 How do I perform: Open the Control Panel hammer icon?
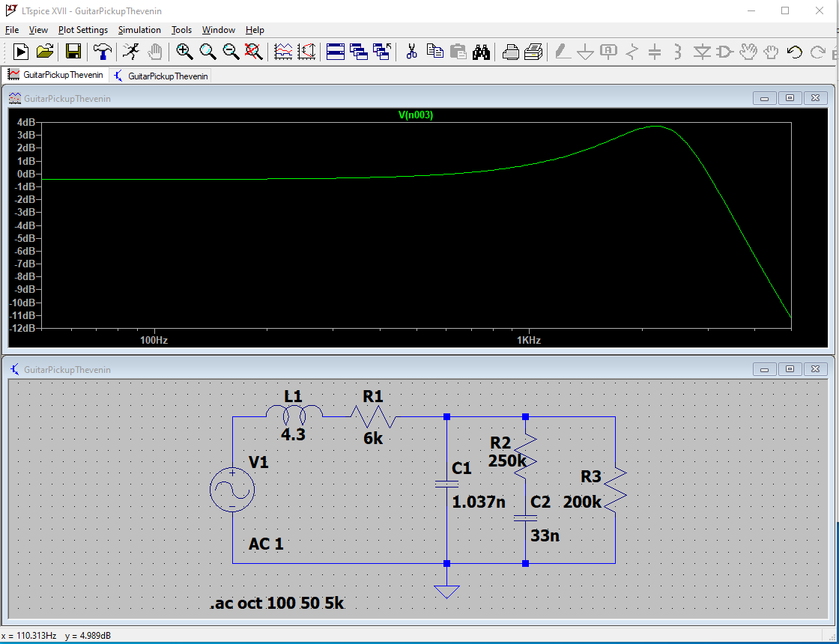click(102, 52)
